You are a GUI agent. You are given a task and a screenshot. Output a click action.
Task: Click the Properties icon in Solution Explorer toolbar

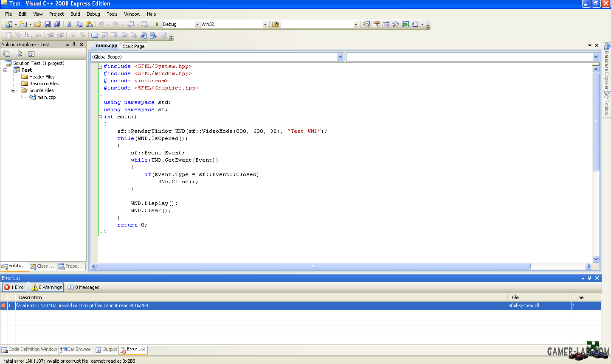(x=7, y=54)
